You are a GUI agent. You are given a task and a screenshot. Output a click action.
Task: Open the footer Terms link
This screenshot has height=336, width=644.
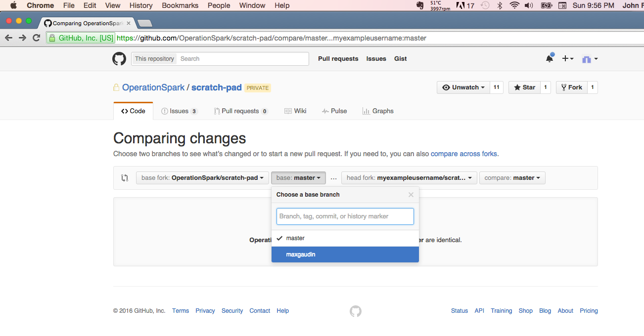click(181, 311)
